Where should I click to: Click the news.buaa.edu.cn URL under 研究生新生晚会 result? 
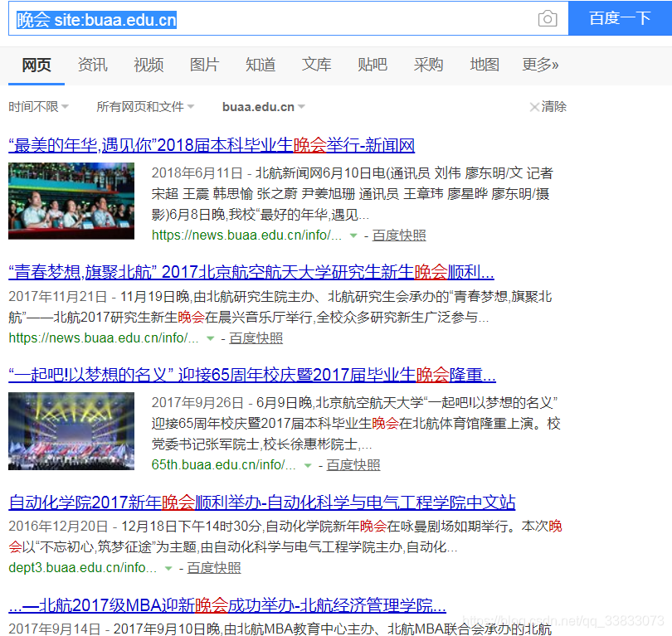click(x=104, y=338)
